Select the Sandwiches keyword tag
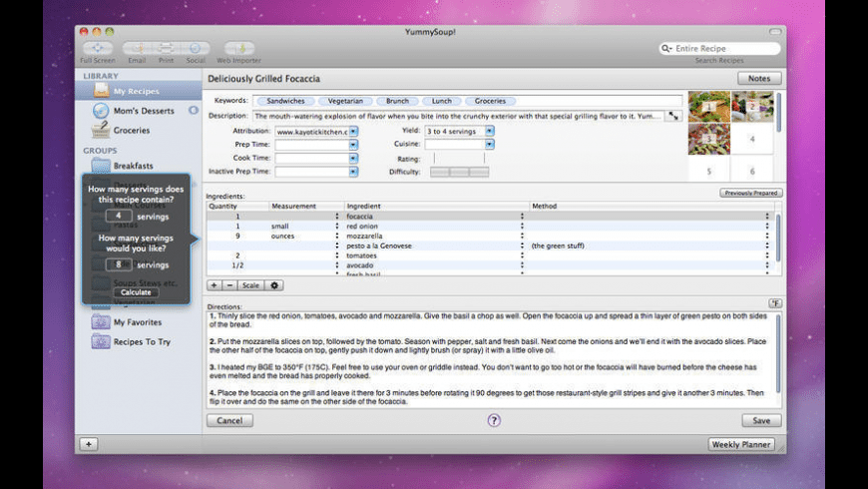The height and width of the screenshot is (489, 868). point(285,101)
